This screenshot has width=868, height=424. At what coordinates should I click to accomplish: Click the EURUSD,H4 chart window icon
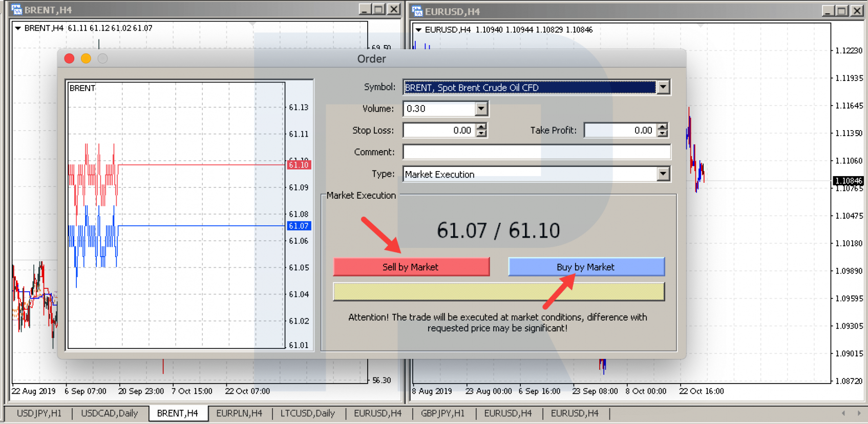[x=417, y=11]
